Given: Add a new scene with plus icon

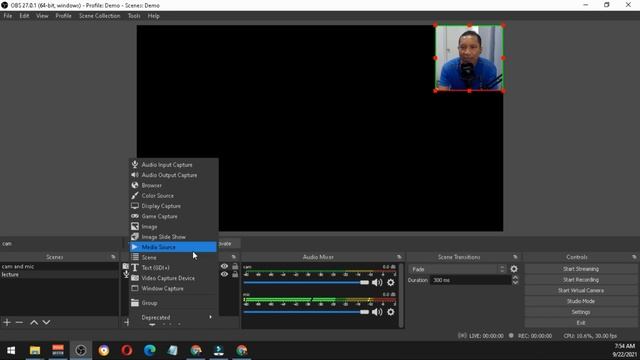Looking at the screenshot, I should (x=7, y=322).
